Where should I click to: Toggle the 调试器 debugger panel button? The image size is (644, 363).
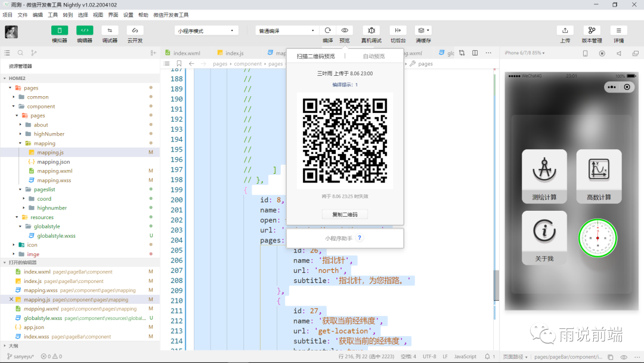click(x=110, y=30)
